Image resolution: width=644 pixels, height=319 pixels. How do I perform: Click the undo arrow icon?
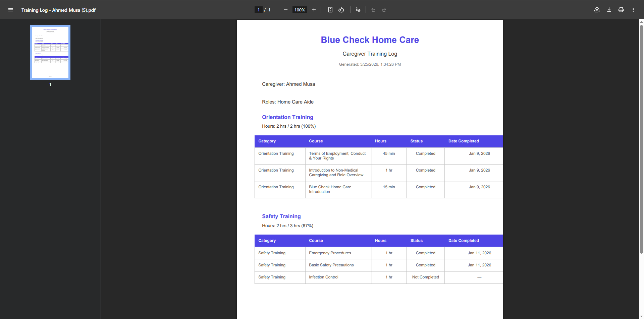[x=373, y=10]
